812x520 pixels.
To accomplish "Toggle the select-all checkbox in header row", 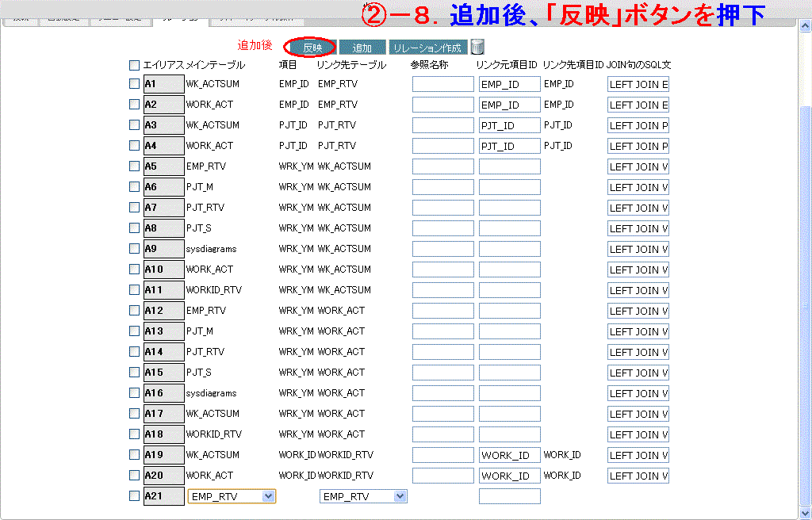I will click(134, 65).
